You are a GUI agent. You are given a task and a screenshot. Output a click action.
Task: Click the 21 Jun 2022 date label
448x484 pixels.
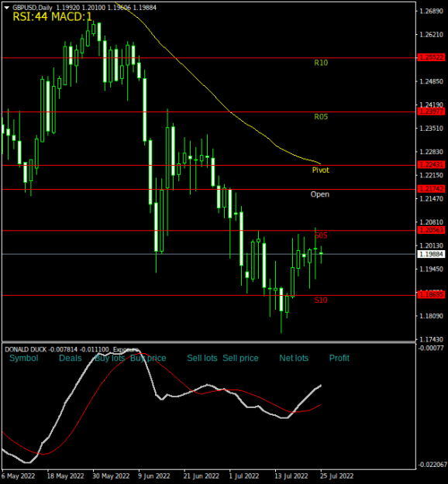[x=202, y=476]
